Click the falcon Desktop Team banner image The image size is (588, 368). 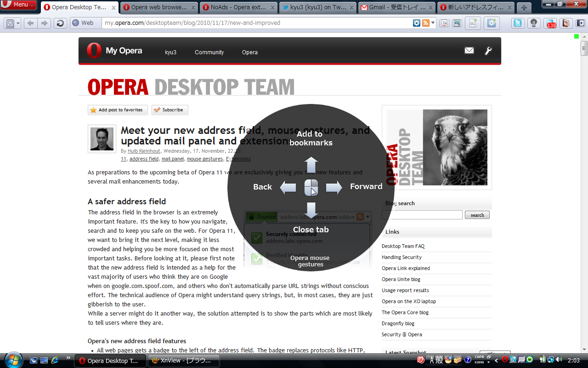436,147
